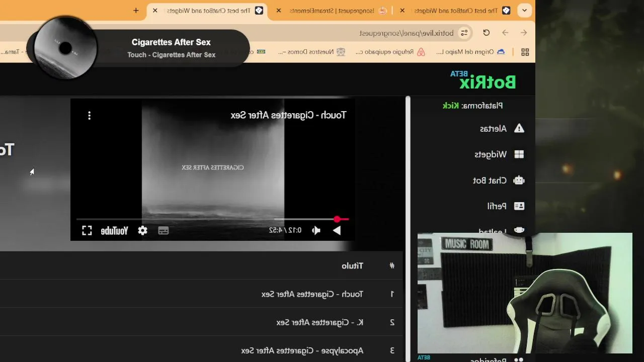Open the video's three-dot more options
The width and height of the screenshot is (644, 362).
click(89, 116)
